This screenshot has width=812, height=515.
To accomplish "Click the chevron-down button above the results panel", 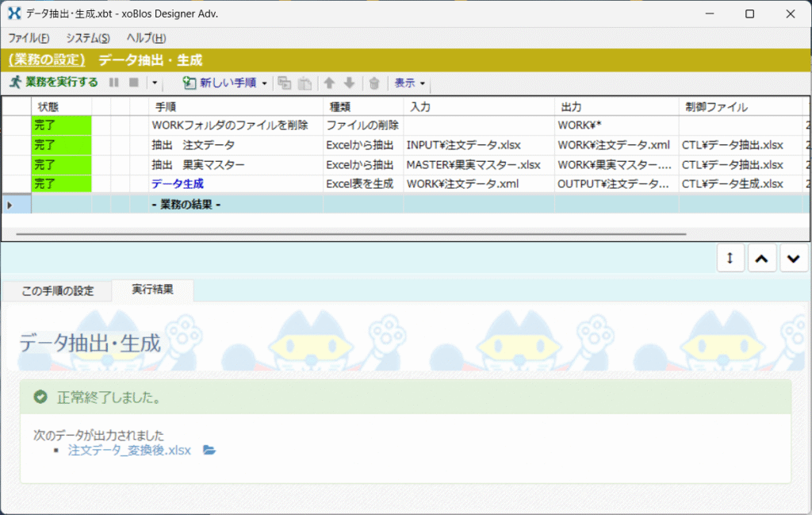I will pos(794,258).
